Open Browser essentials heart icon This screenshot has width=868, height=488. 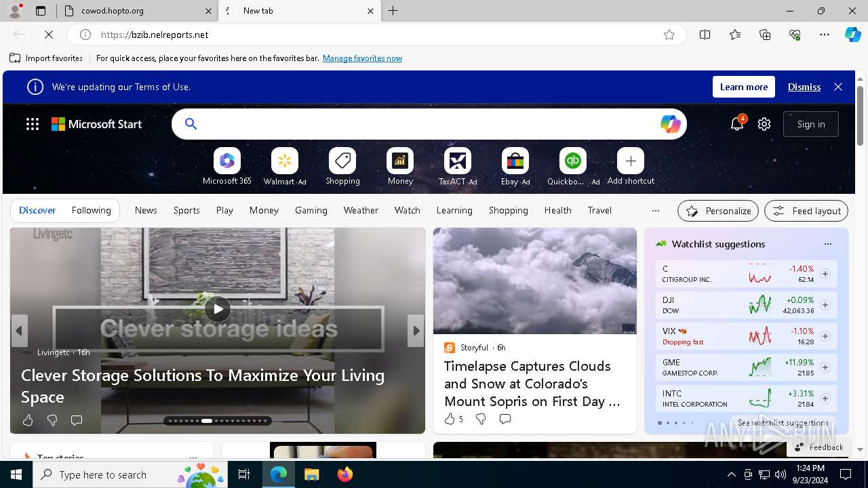[x=795, y=35]
